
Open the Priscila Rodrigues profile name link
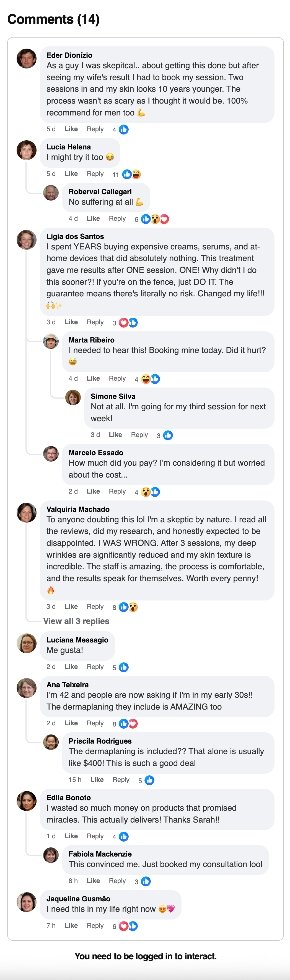click(x=100, y=741)
